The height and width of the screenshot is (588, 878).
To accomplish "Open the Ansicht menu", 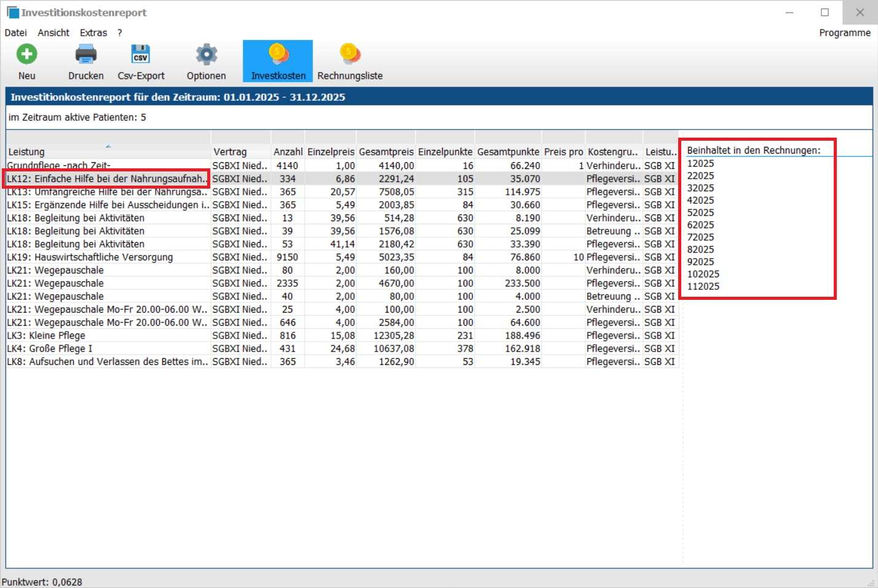I will 53,33.
